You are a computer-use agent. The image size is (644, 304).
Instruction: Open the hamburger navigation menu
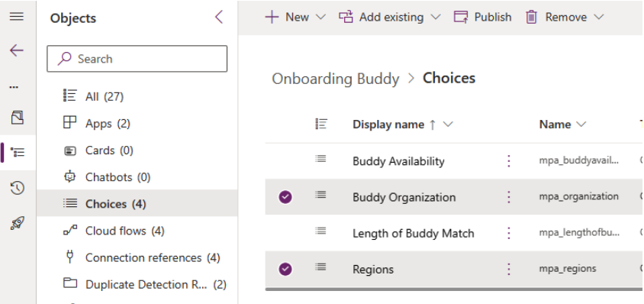pyautogui.click(x=17, y=17)
